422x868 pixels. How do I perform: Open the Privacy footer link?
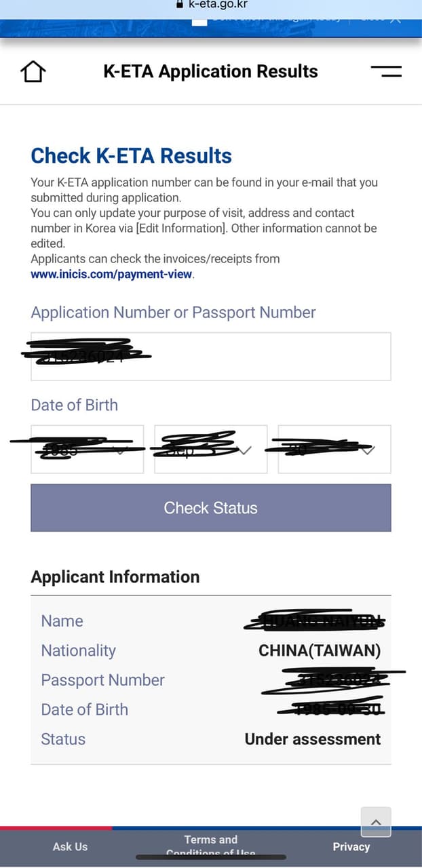(351, 846)
